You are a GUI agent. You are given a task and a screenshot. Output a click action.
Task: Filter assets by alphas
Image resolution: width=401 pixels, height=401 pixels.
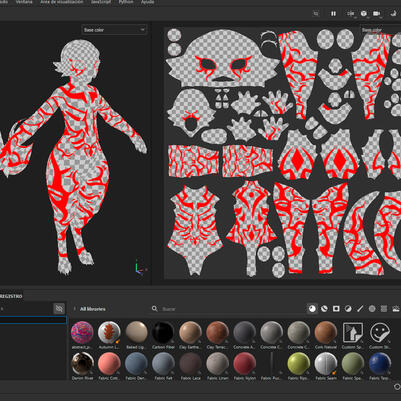[372, 309]
